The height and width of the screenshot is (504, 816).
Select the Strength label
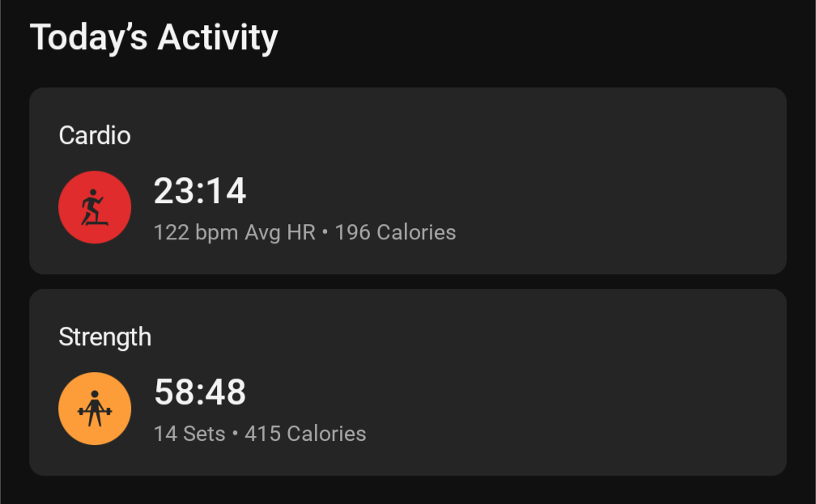point(105,337)
